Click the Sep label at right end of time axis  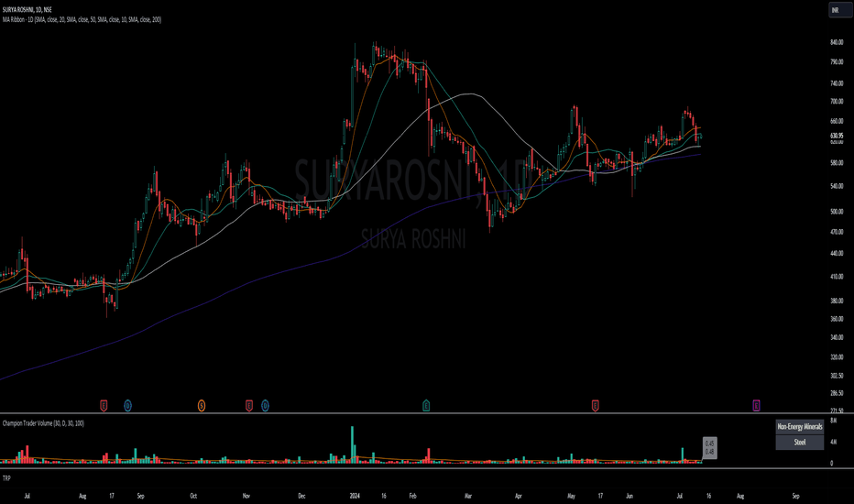pos(795,497)
